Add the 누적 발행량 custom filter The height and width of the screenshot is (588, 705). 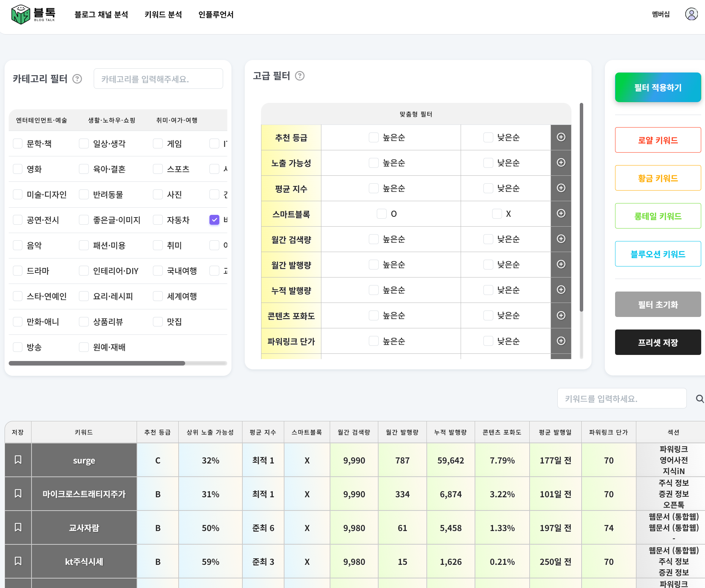[561, 290]
